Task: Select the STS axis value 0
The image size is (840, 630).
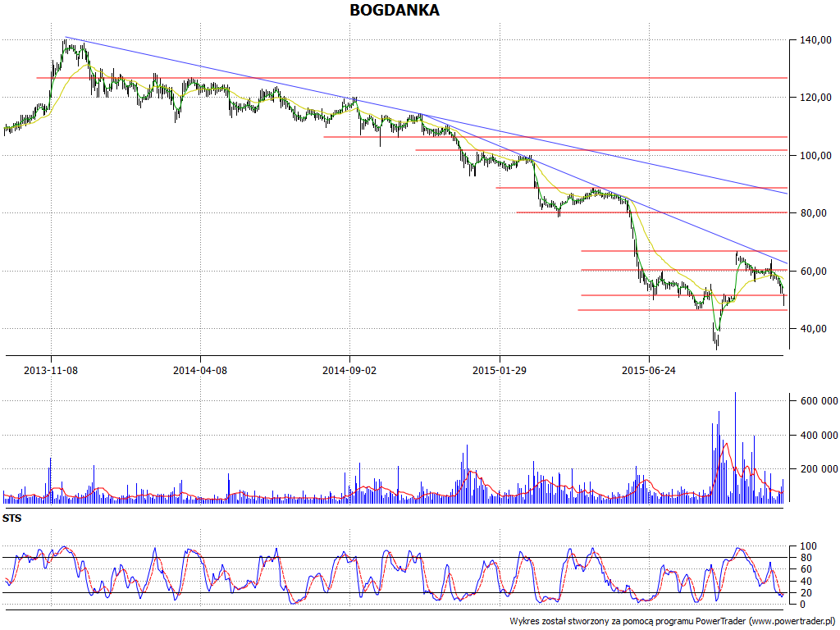Action: (802, 605)
